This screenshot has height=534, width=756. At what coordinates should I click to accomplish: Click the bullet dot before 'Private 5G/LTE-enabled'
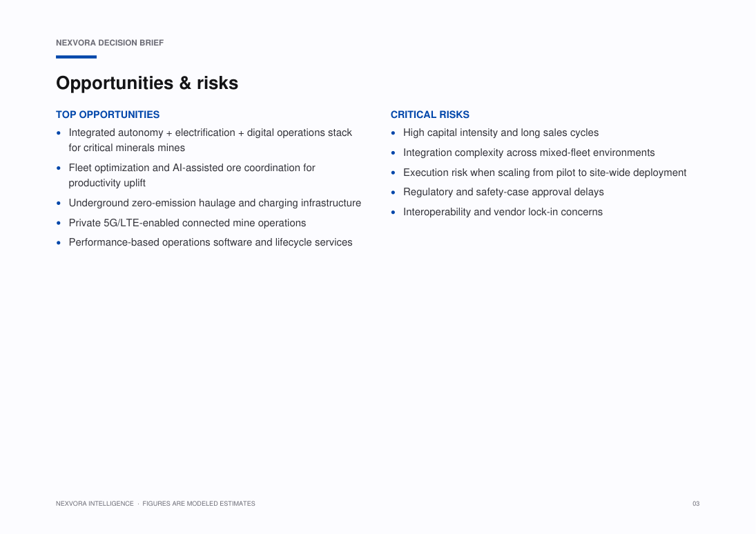pos(58,223)
